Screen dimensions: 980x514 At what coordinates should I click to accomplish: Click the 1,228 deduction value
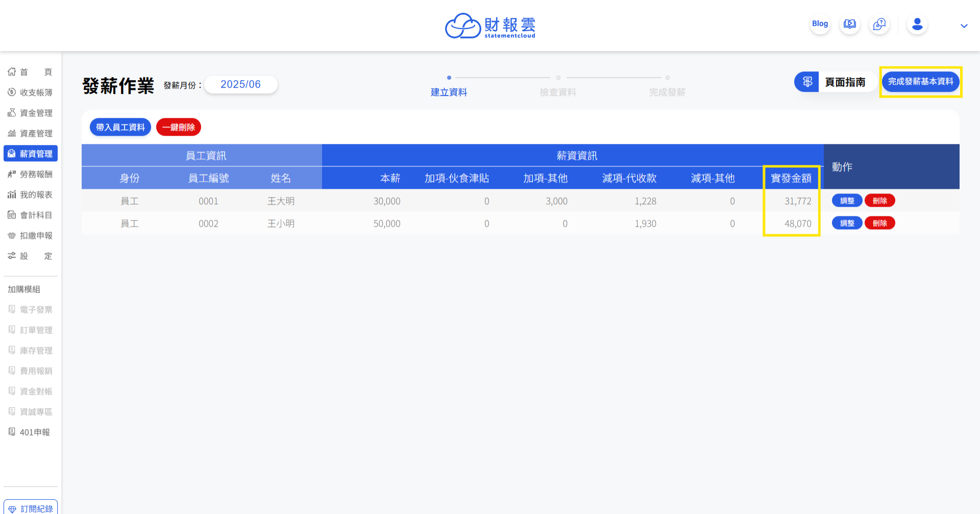(x=646, y=201)
